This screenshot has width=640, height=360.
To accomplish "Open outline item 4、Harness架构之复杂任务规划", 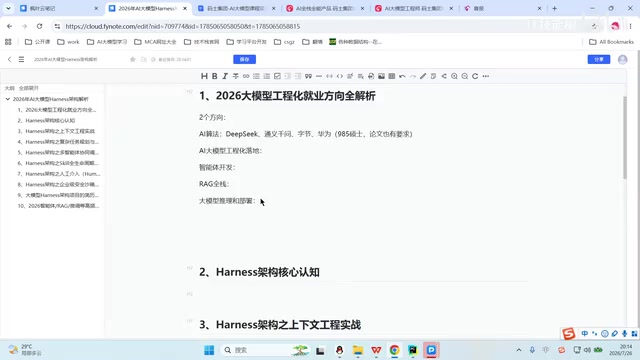I will tap(58, 142).
